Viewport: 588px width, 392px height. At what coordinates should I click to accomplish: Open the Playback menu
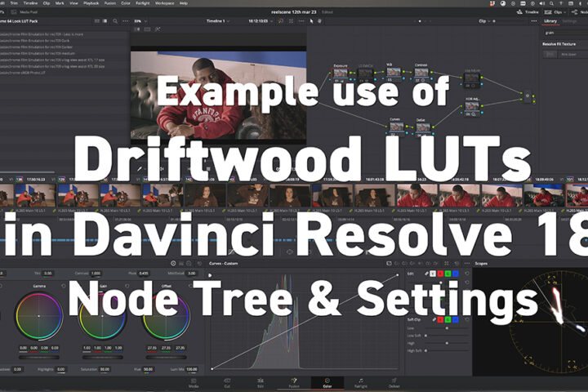point(91,3)
